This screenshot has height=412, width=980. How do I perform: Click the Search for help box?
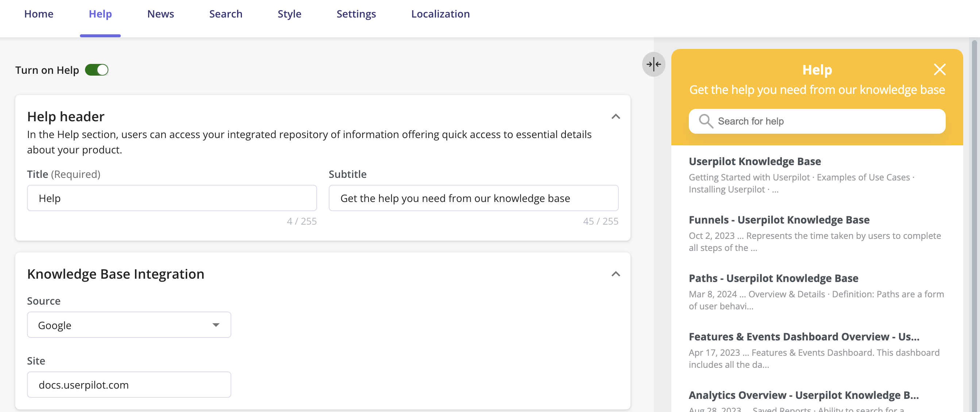pyautogui.click(x=817, y=121)
